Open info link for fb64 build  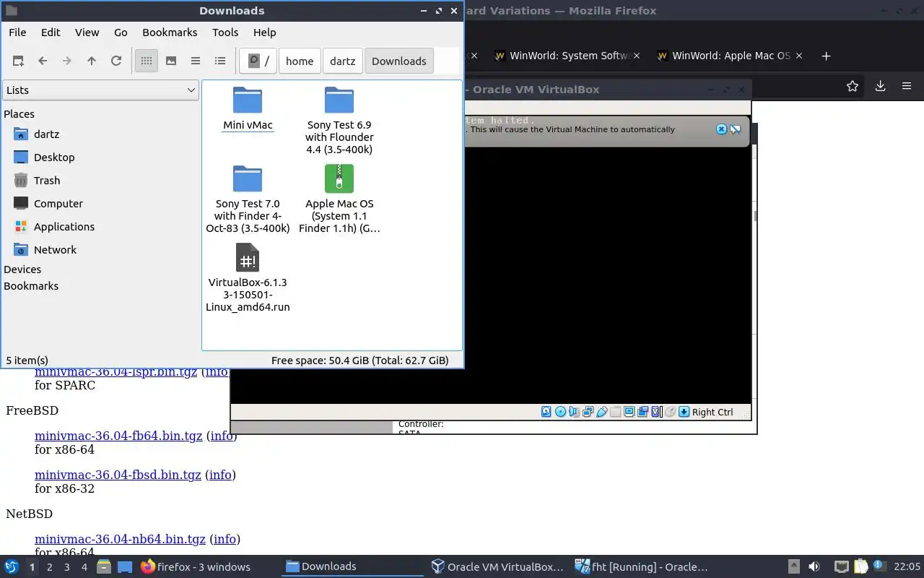(222, 436)
